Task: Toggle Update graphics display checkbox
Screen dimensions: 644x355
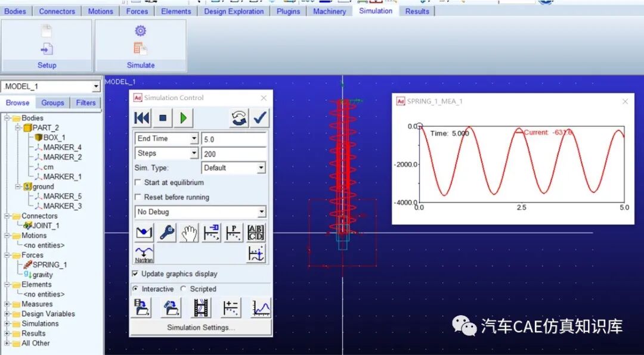Action: click(135, 274)
